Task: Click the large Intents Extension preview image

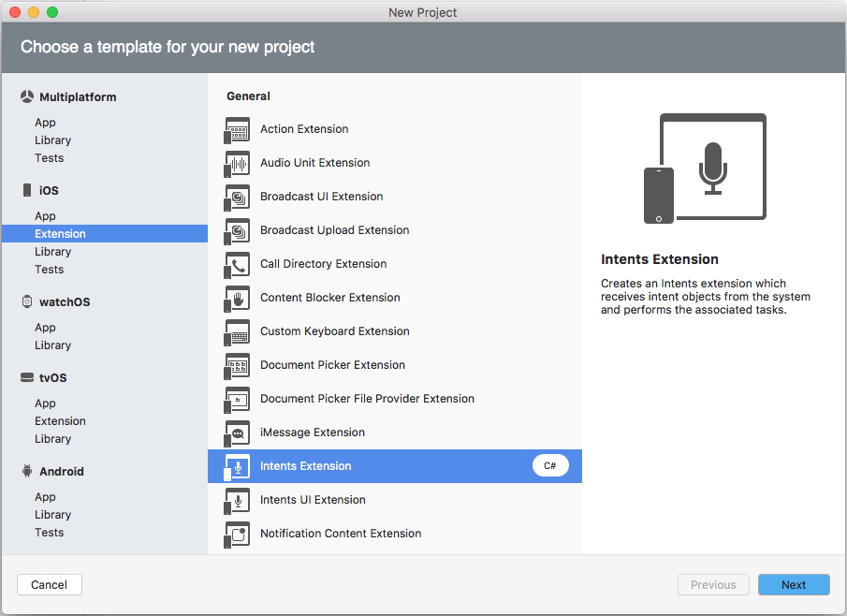Action: click(705, 169)
